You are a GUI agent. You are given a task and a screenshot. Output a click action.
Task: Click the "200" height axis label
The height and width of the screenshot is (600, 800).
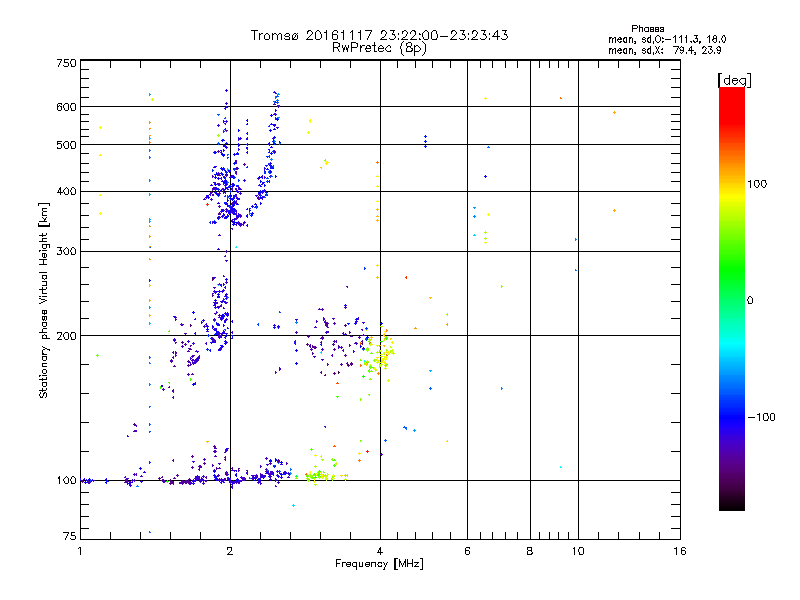66,336
